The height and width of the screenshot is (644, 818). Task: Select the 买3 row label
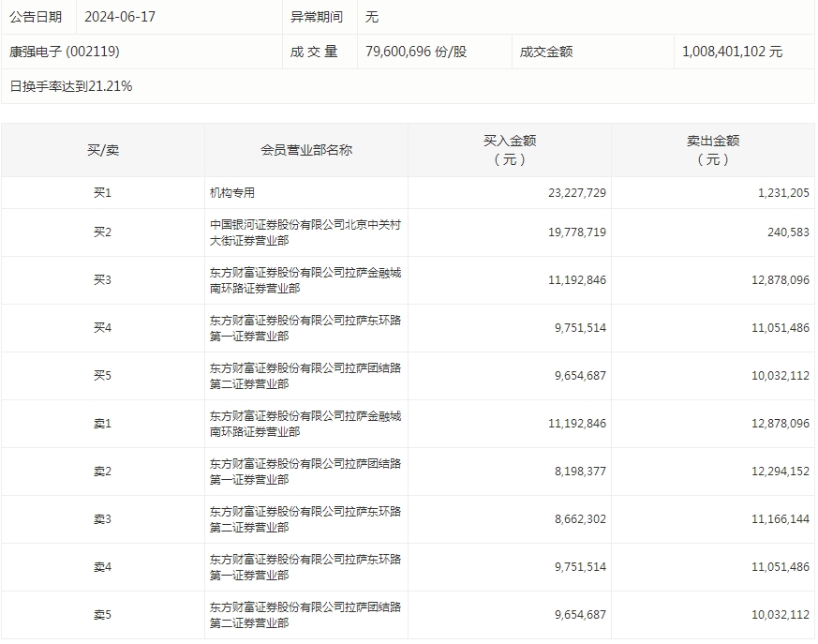coord(103,279)
